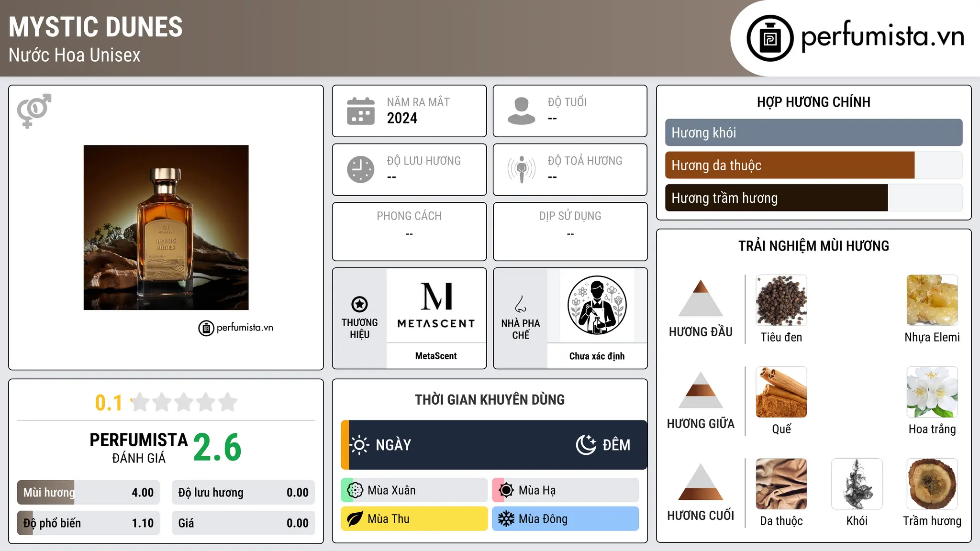
Task: Select the Hoa trắng note image
Action: pyautogui.click(x=932, y=392)
